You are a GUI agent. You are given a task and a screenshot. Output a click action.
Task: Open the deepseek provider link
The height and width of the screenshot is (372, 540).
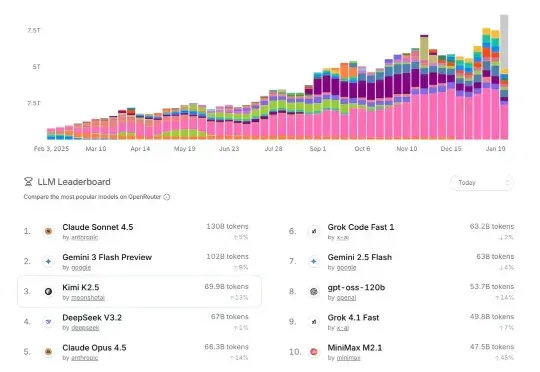click(85, 328)
